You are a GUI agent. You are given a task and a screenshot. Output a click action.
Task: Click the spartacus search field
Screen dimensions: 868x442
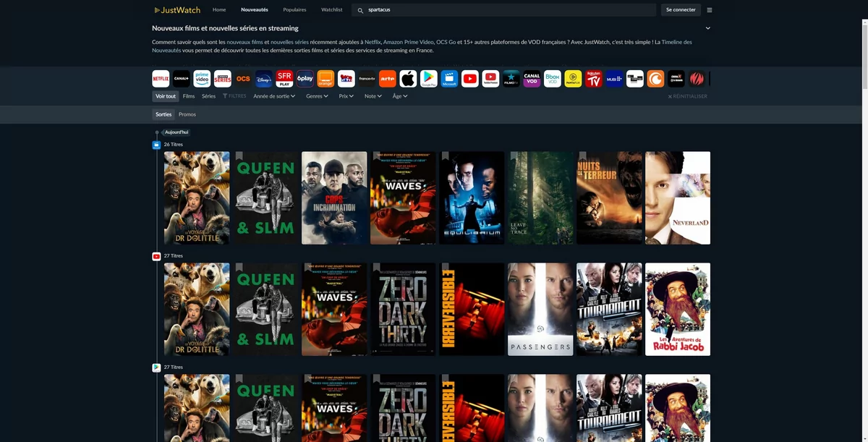click(505, 10)
